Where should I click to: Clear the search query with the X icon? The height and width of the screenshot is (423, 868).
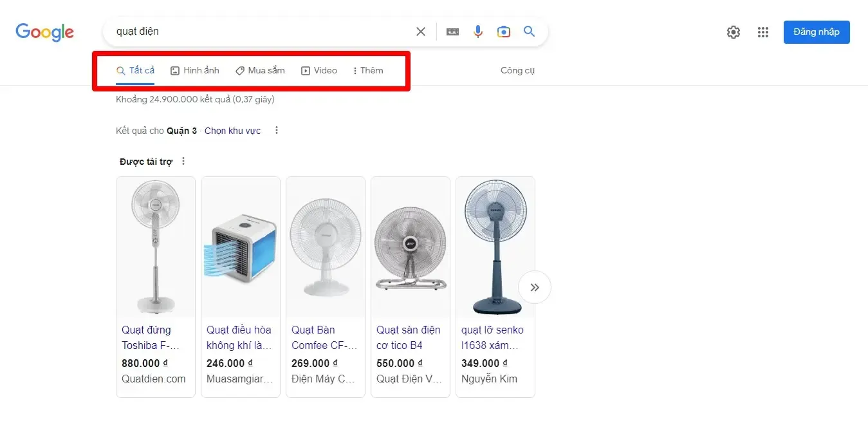point(420,31)
